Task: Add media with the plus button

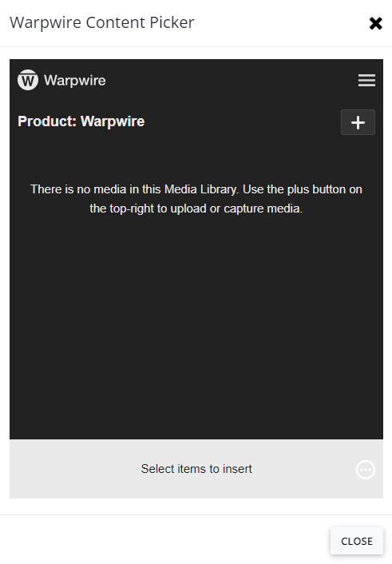Action: pos(358,122)
